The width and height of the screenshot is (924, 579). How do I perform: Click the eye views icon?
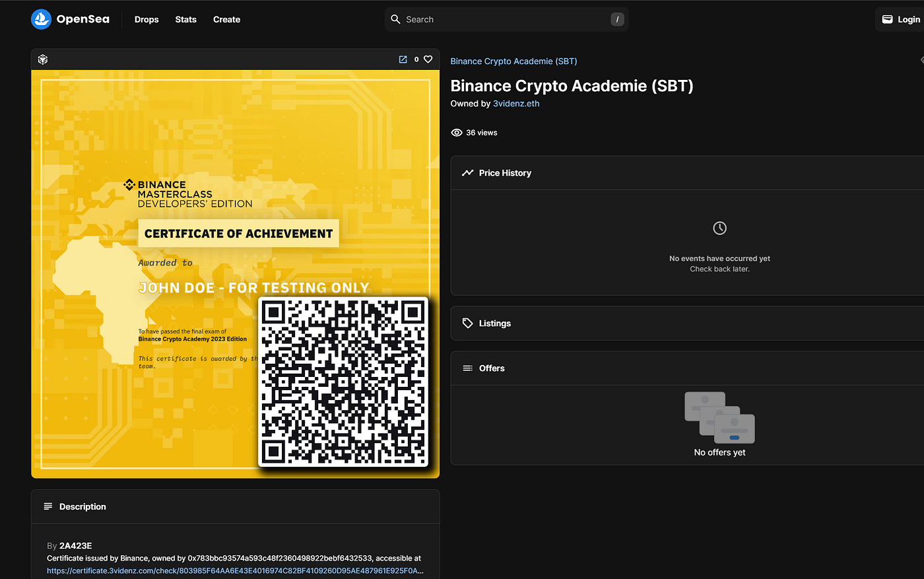pyautogui.click(x=456, y=133)
